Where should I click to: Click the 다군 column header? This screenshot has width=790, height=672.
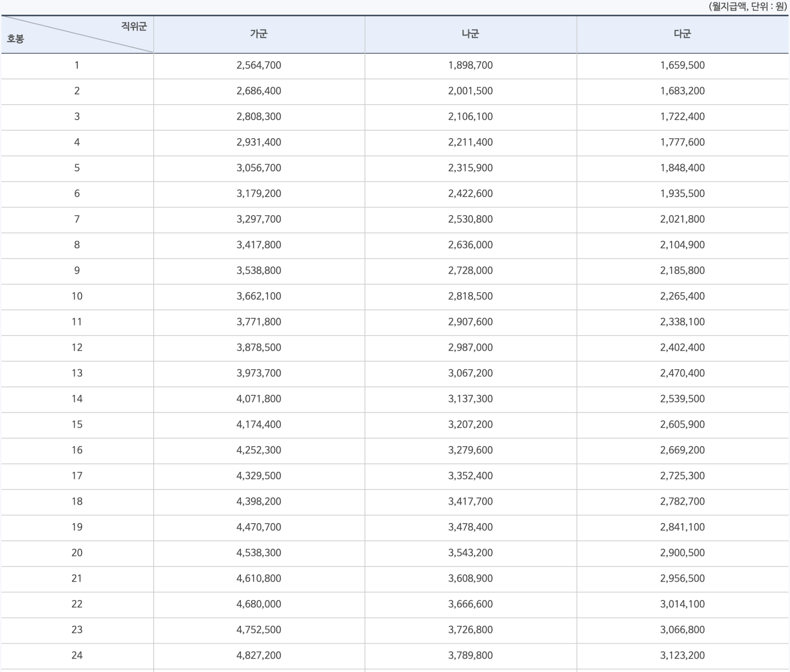(682, 34)
